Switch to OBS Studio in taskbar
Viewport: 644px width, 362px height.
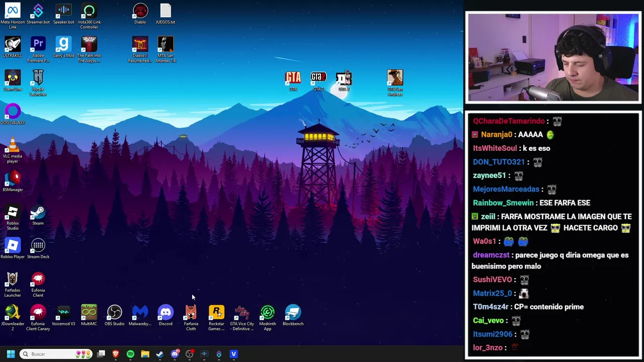click(x=189, y=354)
